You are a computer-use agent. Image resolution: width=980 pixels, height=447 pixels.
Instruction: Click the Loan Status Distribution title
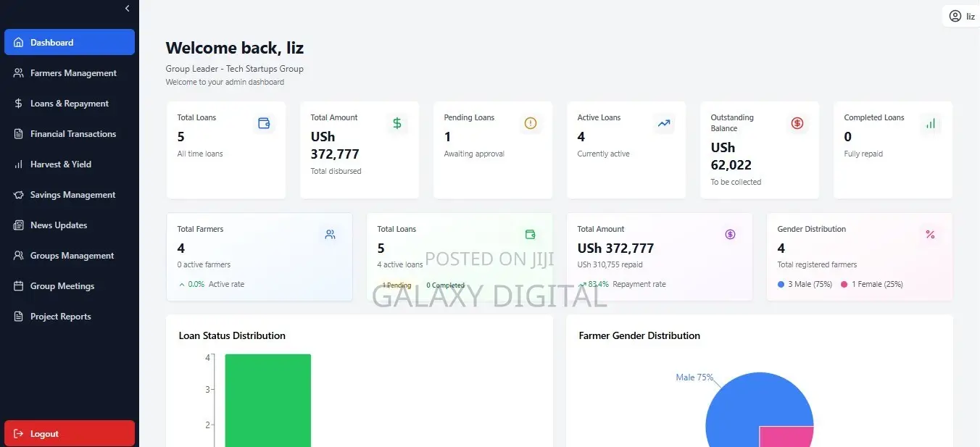coord(232,335)
